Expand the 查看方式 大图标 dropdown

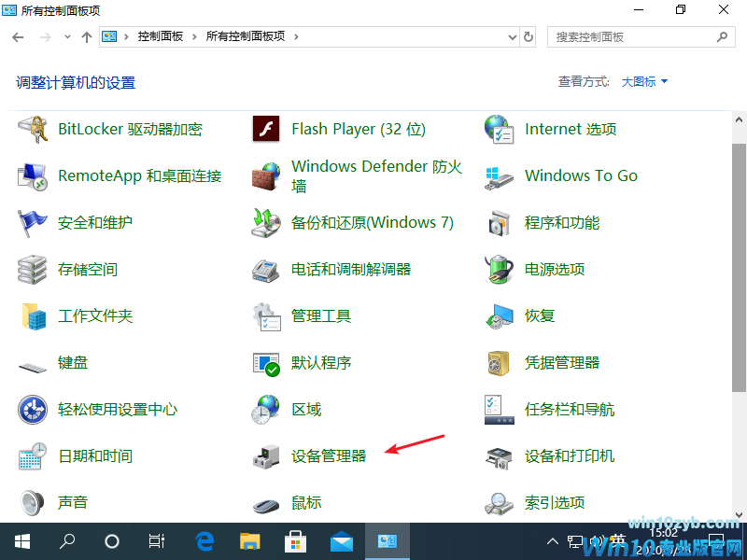point(645,82)
